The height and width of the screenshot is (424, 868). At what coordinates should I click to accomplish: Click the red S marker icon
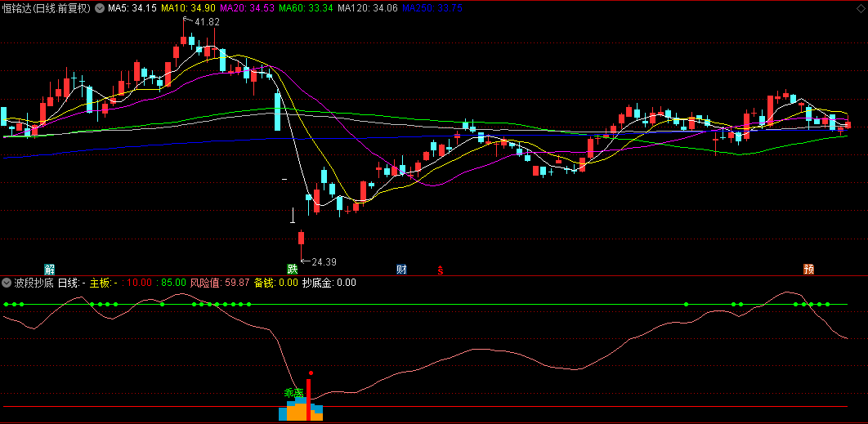pos(440,270)
